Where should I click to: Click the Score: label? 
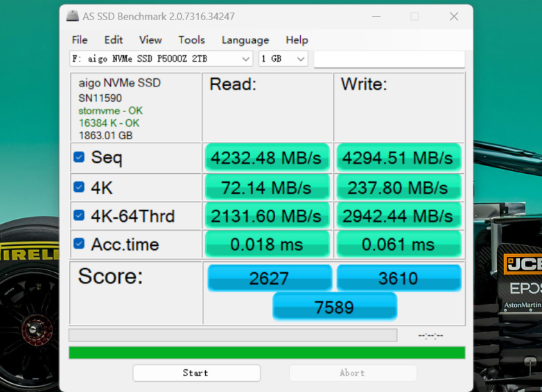pos(110,276)
